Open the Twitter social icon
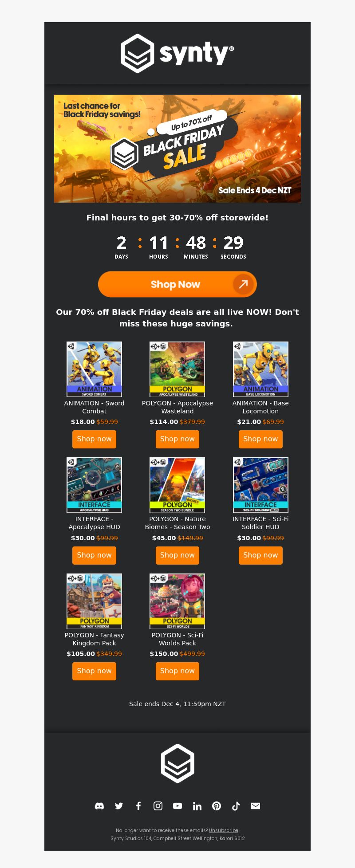The width and height of the screenshot is (355, 868). point(119,806)
